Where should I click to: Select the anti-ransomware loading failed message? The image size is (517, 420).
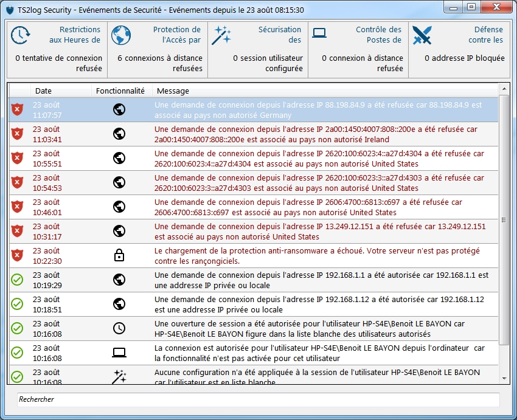[317, 256]
